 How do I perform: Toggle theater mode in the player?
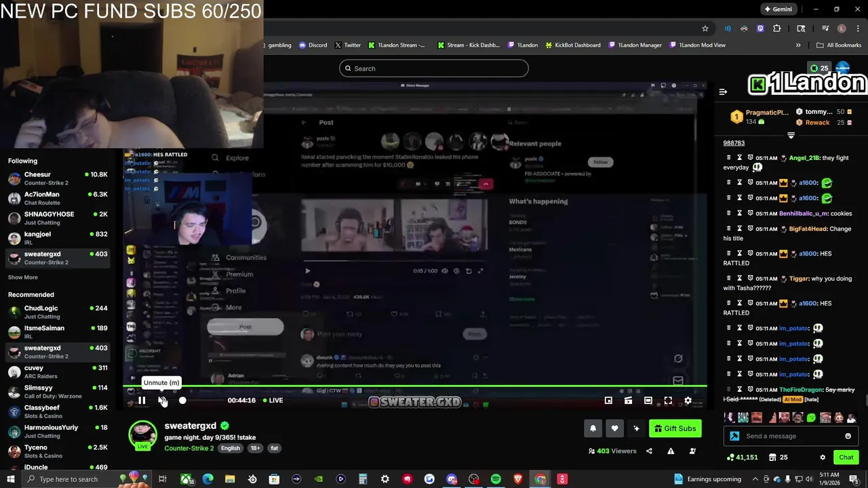pyautogui.click(x=648, y=401)
